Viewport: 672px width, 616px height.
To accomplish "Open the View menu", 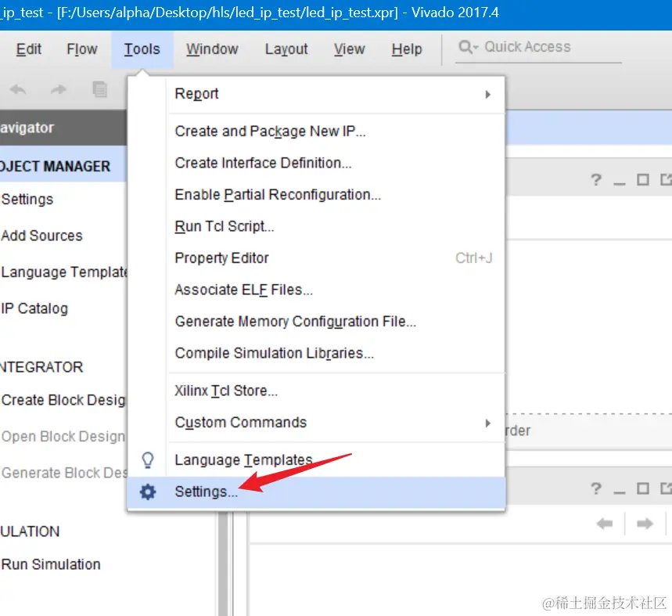I will point(349,49).
